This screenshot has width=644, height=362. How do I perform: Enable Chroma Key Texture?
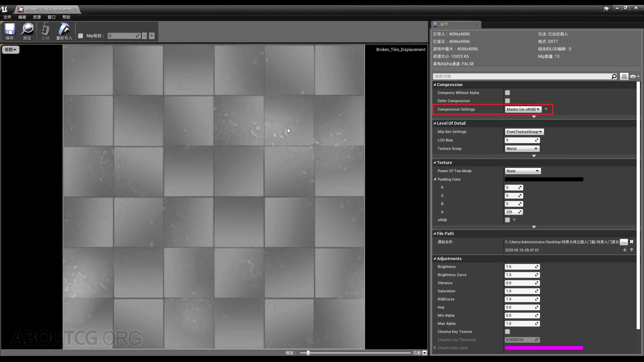[507, 332]
